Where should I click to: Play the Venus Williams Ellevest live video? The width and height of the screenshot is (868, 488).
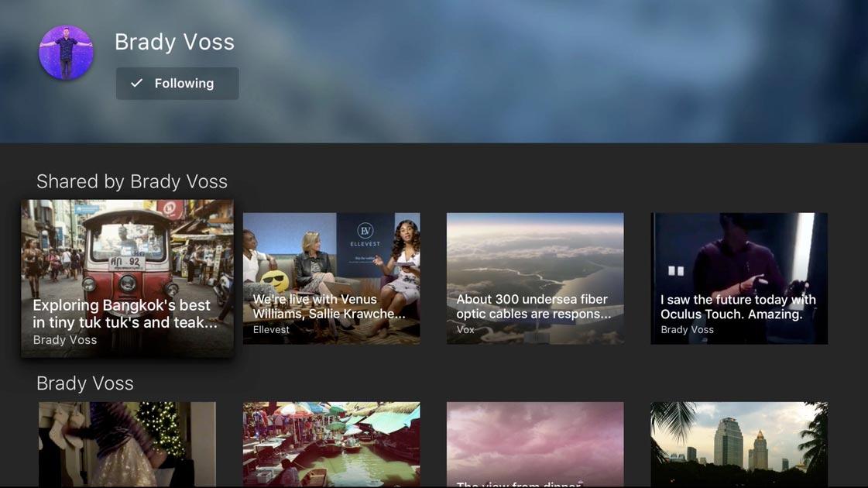(331, 279)
